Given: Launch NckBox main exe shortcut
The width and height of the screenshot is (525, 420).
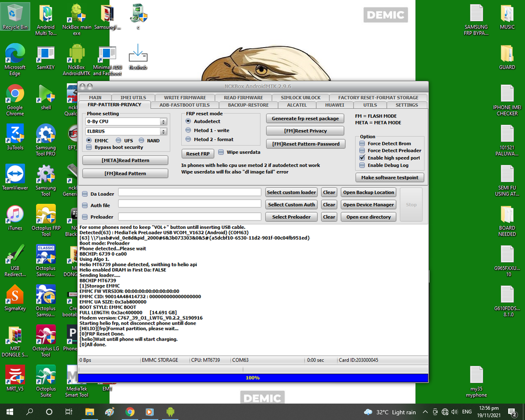Looking at the screenshot, I should click(77, 20).
